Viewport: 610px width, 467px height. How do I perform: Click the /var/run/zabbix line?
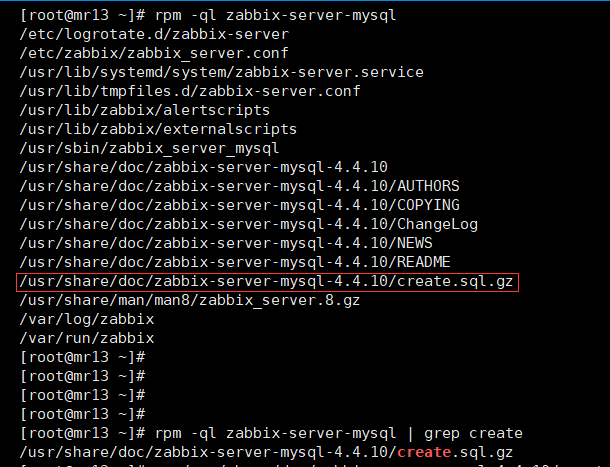coord(87,339)
